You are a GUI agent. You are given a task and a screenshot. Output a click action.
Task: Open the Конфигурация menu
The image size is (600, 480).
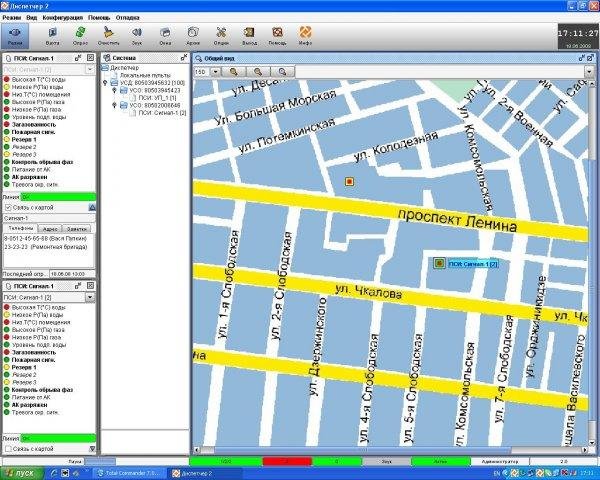click(x=63, y=19)
